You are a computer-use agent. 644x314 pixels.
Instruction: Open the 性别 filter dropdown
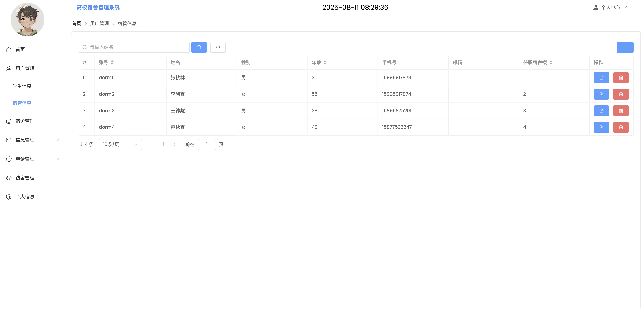click(x=253, y=63)
